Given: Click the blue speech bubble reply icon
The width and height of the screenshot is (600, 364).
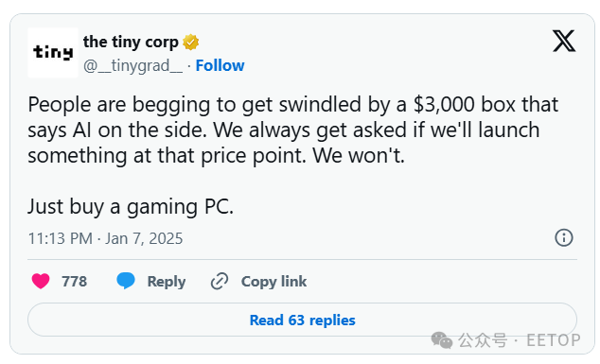Looking at the screenshot, I should coord(126,281).
